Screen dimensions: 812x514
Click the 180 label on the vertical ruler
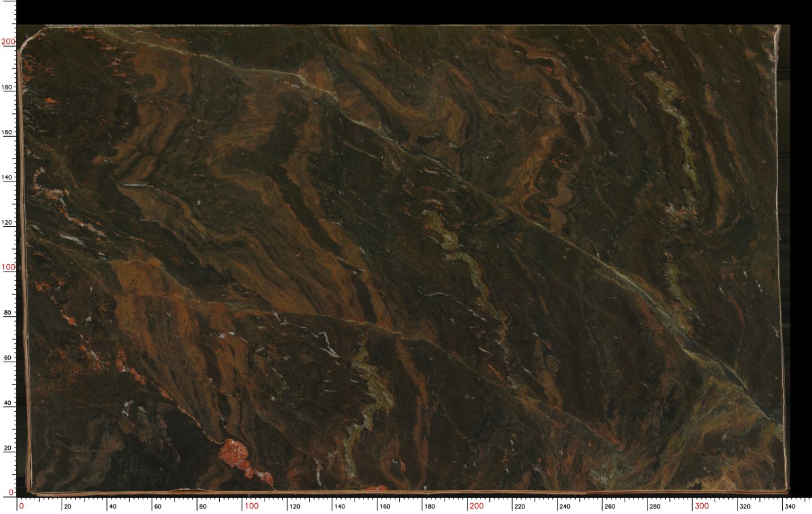point(7,87)
